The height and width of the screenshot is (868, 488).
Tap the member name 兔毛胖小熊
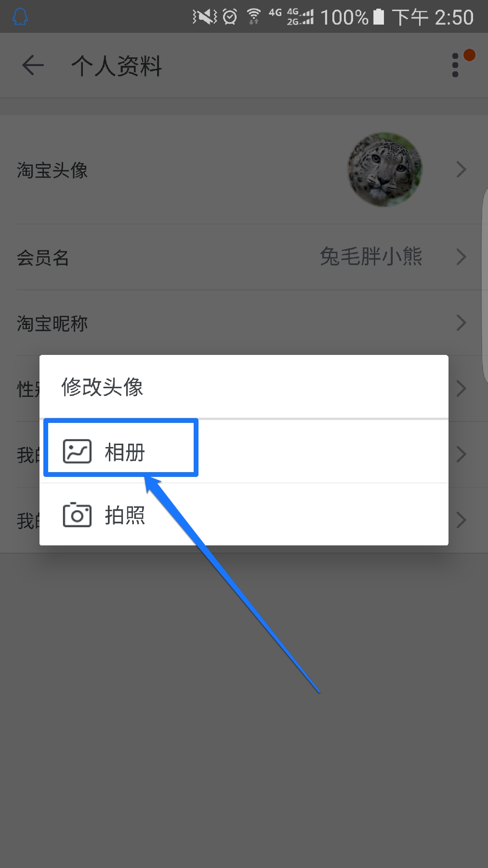[x=371, y=257]
